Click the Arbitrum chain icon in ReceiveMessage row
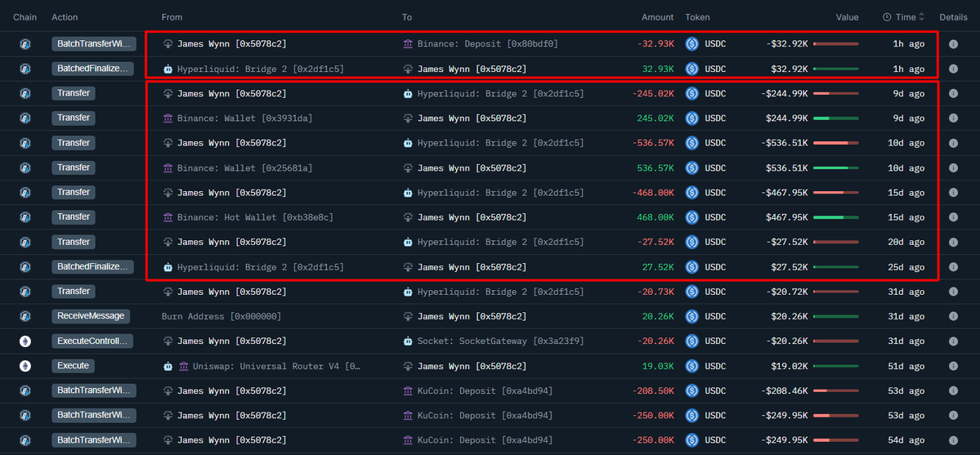The image size is (980, 455). [25, 316]
